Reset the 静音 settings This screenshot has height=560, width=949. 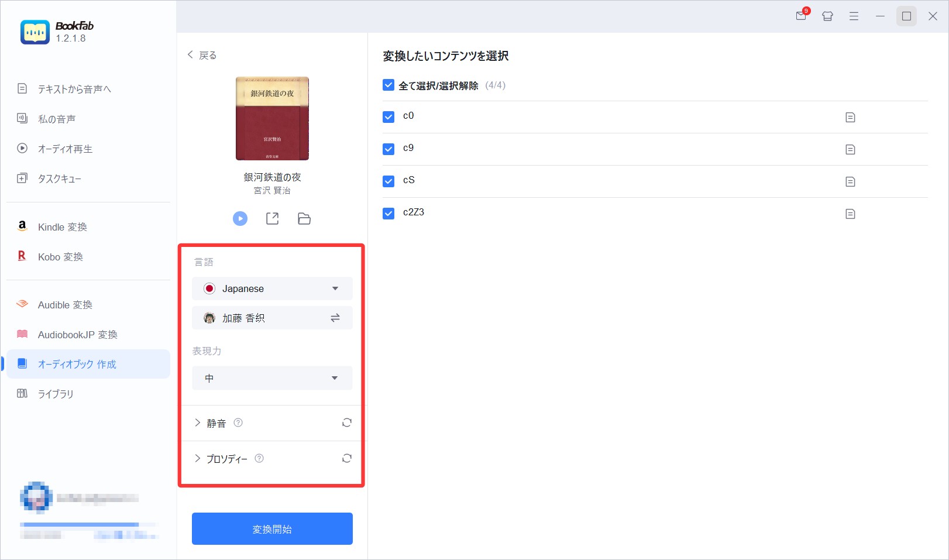(x=347, y=422)
